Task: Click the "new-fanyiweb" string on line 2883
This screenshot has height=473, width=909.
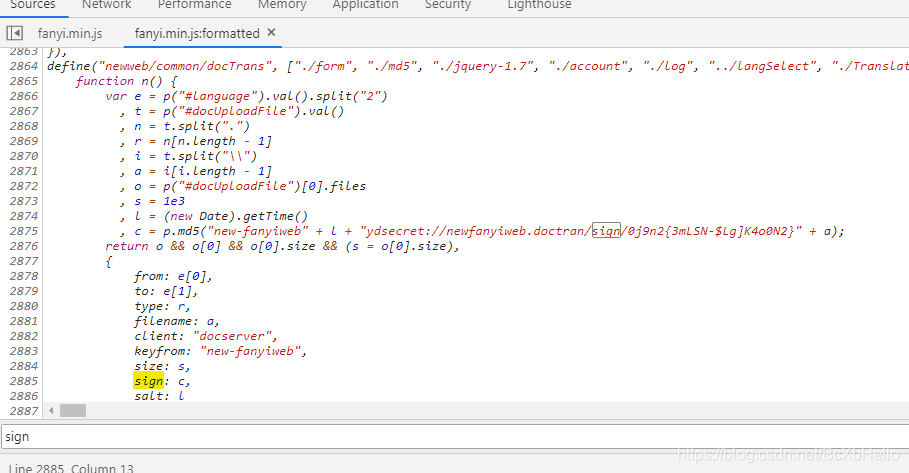Action: point(253,351)
